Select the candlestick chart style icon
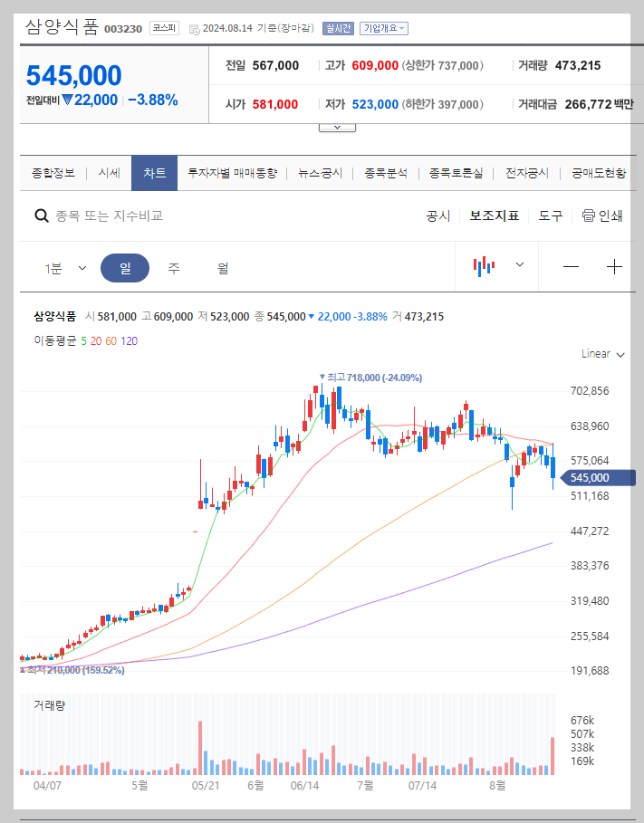The image size is (644, 823). [x=485, y=265]
